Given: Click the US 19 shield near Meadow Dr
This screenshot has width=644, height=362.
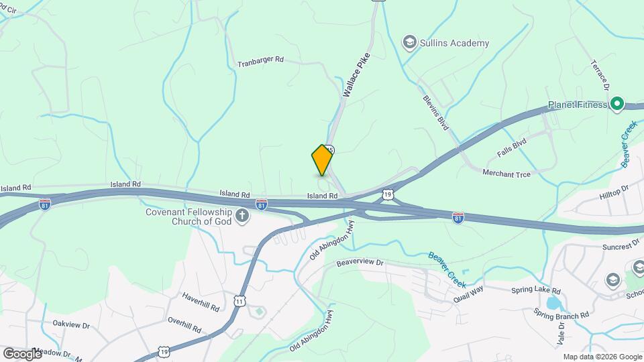Looking at the screenshot, I should click(x=164, y=352).
